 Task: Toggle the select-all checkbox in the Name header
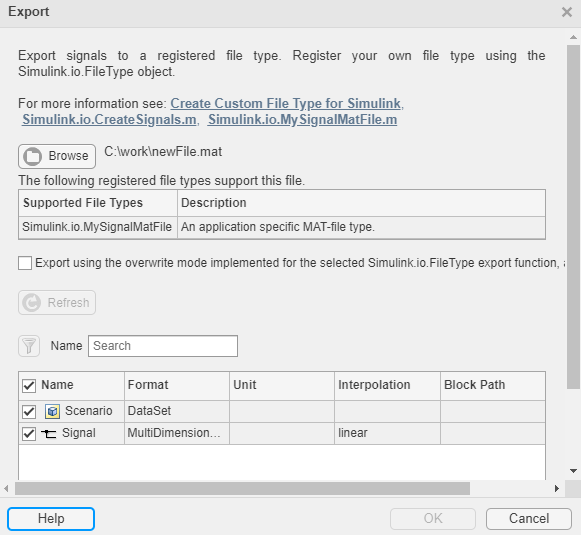[x=29, y=386]
